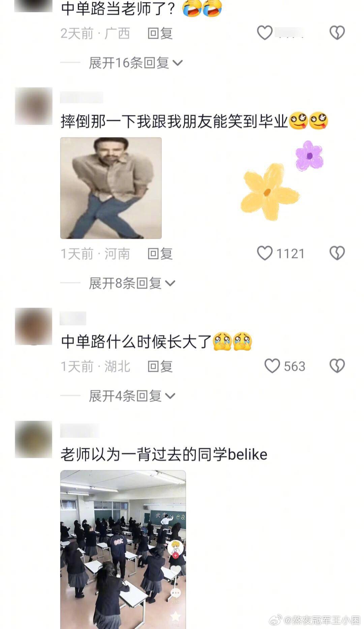Open avatar of the 摔倒那一下 commenter
364x629 pixels.
pyautogui.click(x=34, y=106)
